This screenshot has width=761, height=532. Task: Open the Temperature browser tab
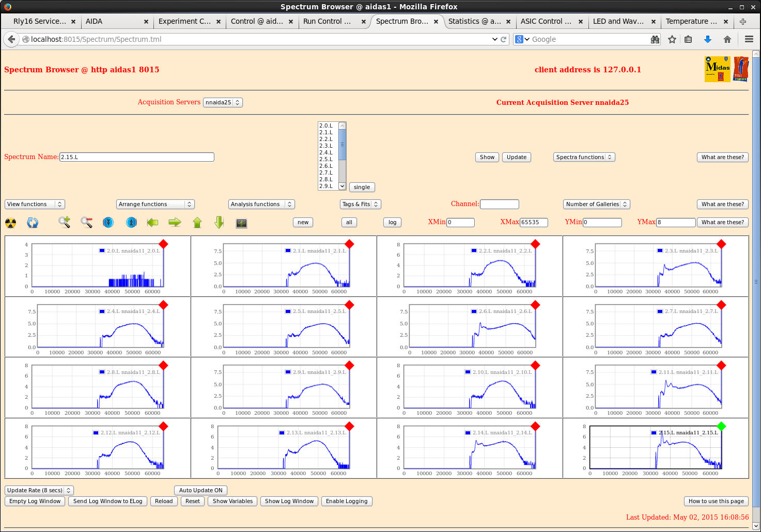pos(691,21)
